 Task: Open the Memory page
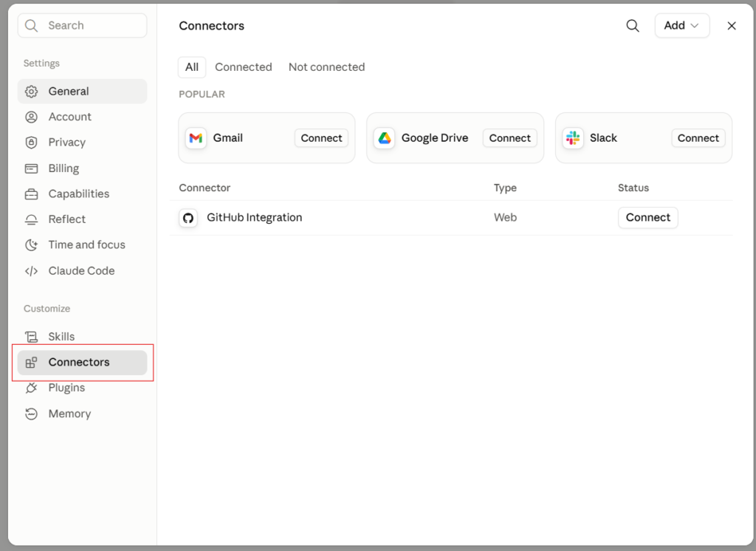tap(83, 414)
